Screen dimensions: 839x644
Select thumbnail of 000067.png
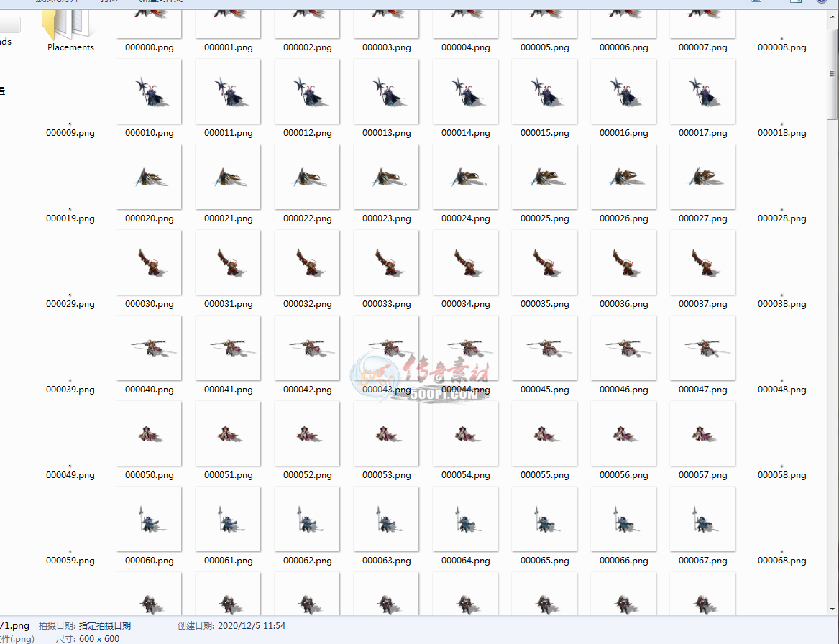click(702, 520)
